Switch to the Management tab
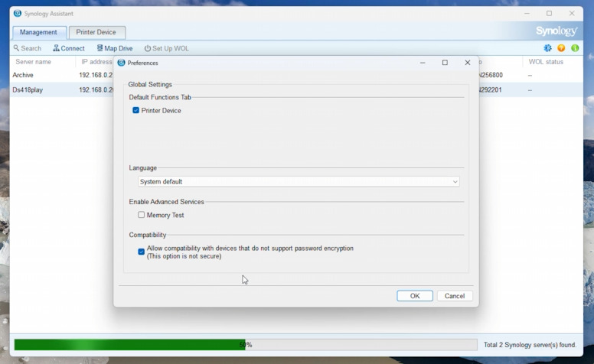This screenshot has height=364, width=594. pos(38,32)
